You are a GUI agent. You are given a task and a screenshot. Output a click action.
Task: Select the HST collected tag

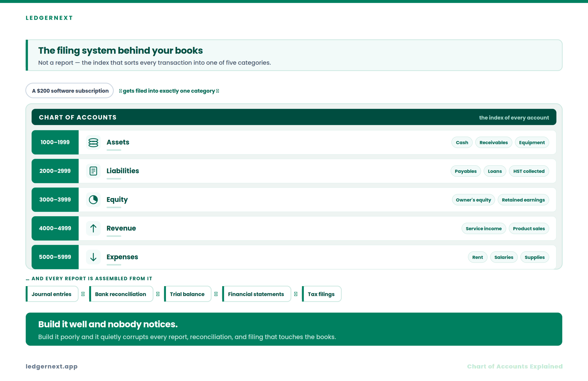click(529, 171)
